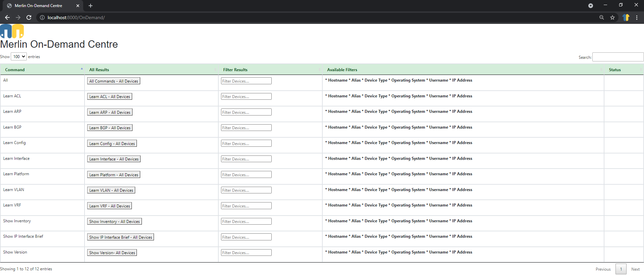
Task: Open the Show entries dropdown
Action: pos(19,57)
